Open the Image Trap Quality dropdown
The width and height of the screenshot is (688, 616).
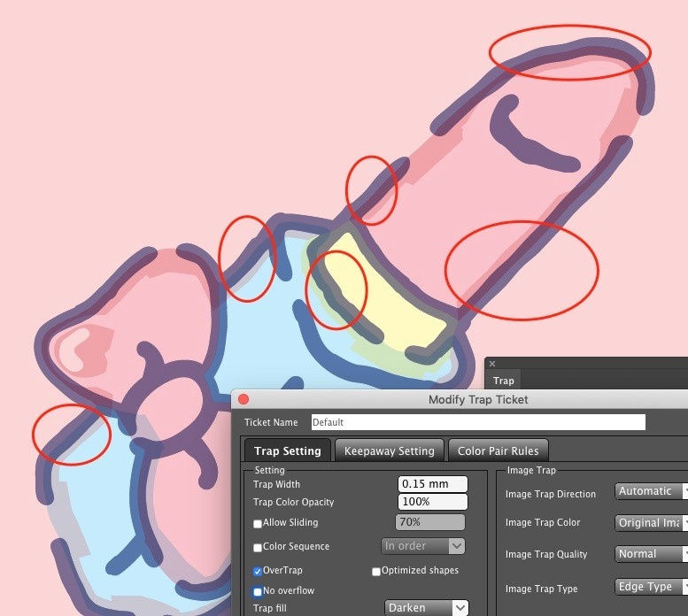(x=651, y=554)
